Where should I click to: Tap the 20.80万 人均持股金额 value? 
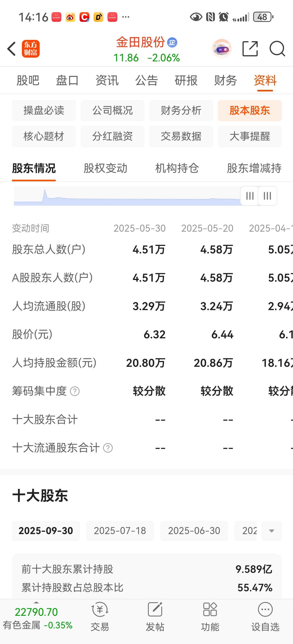tap(146, 363)
